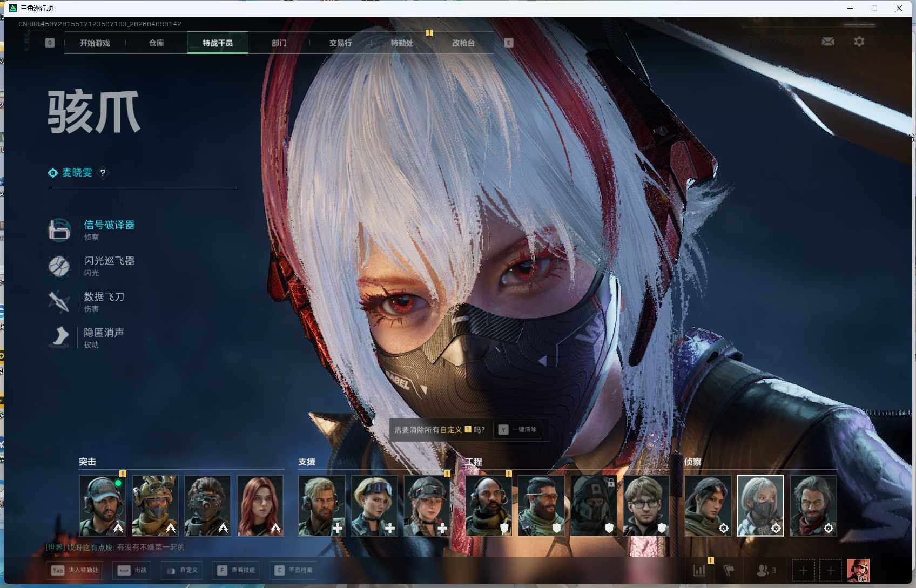Open the 改枪台 tab

[x=463, y=43]
